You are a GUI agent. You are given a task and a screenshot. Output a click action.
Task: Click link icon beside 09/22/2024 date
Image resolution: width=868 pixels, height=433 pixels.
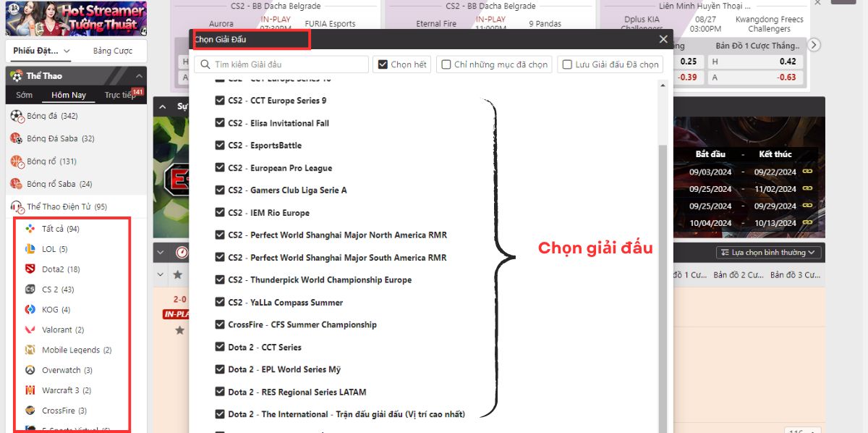click(x=809, y=172)
